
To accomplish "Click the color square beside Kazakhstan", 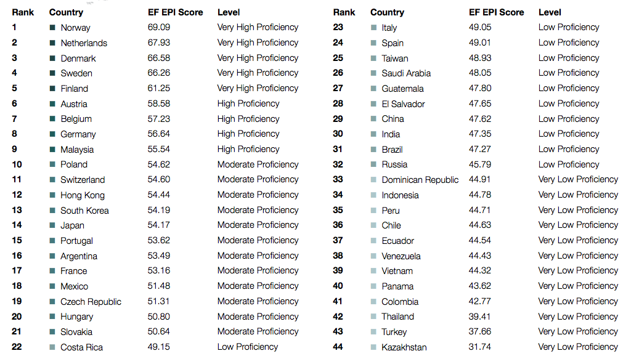I will pyautogui.click(x=373, y=347).
